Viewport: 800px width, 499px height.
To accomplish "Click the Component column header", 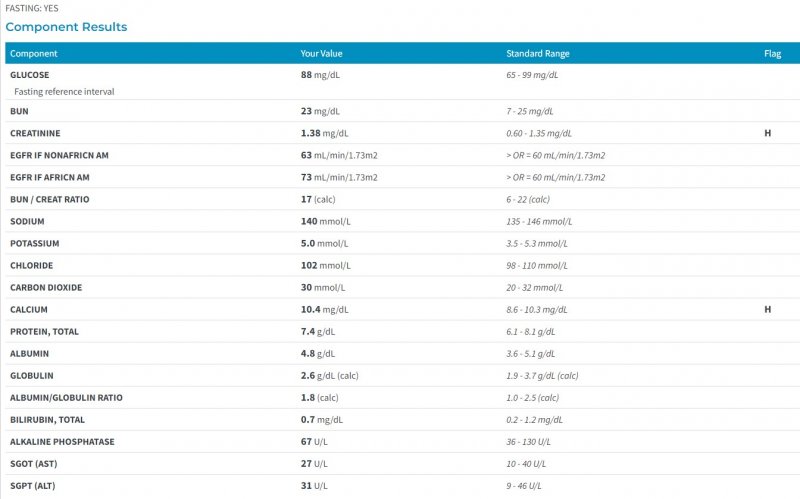I will click(34, 54).
